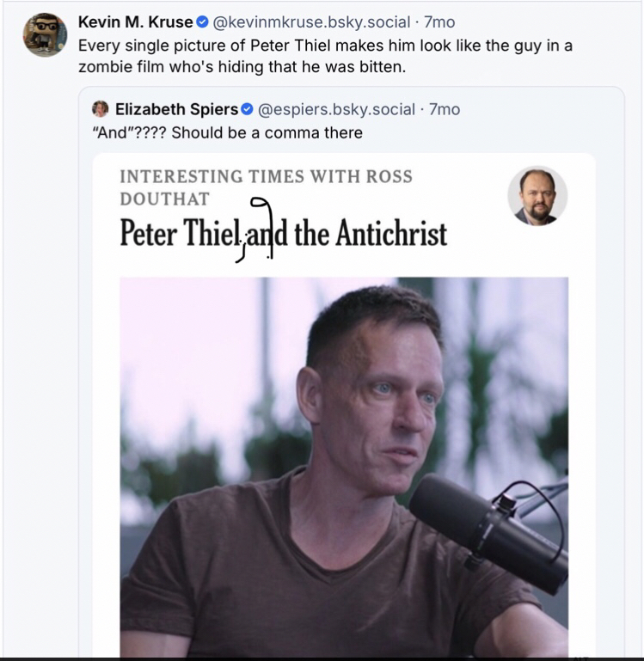
Task: Click Kevin M. Kruse's profile avatar
Action: [x=45, y=35]
